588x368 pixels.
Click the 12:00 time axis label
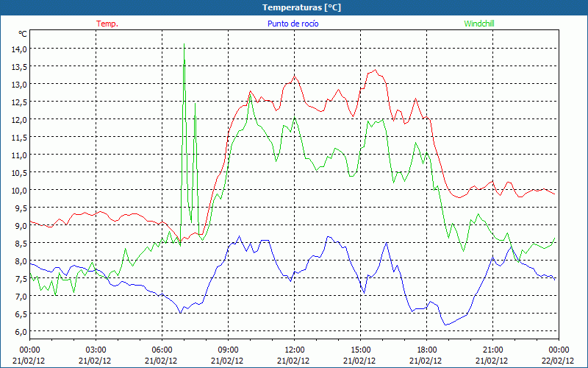pyautogui.click(x=295, y=350)
